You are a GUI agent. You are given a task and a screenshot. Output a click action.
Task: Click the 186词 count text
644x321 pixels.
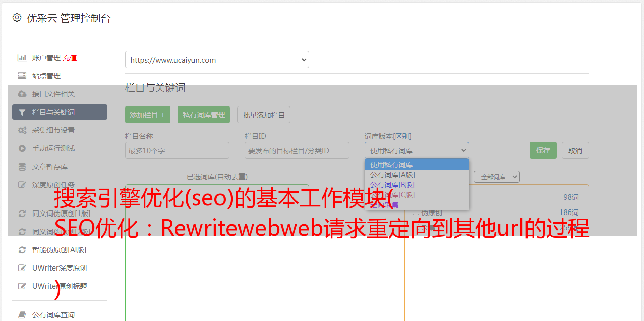tap(569, 212)
